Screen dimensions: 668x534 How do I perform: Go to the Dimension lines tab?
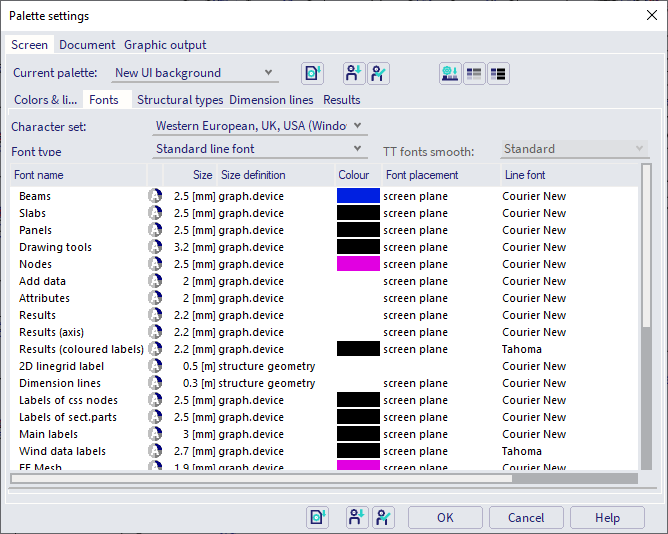tap(271, 100)
